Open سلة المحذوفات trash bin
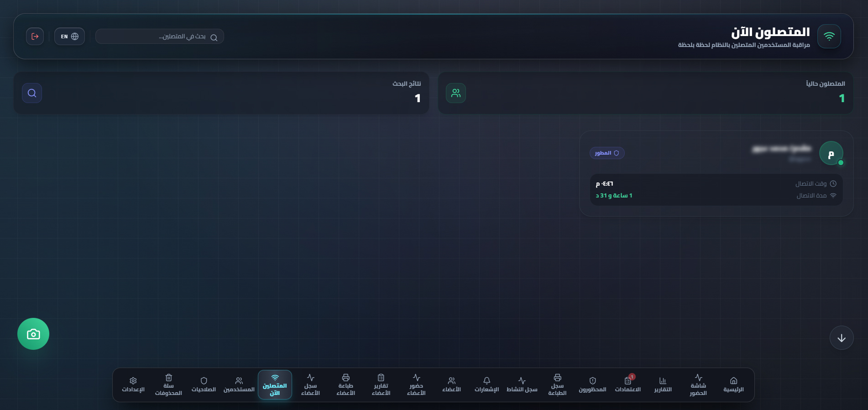Image resolution: width=868 pixels, height=410 pixels. click(168, 385)
